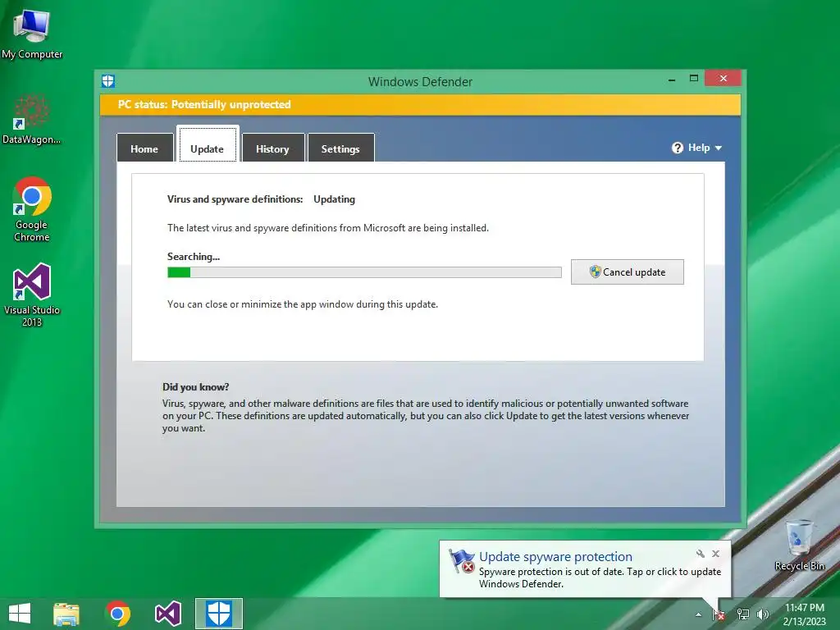Open the volume speaker tray icon

click(x=762, y=614)
